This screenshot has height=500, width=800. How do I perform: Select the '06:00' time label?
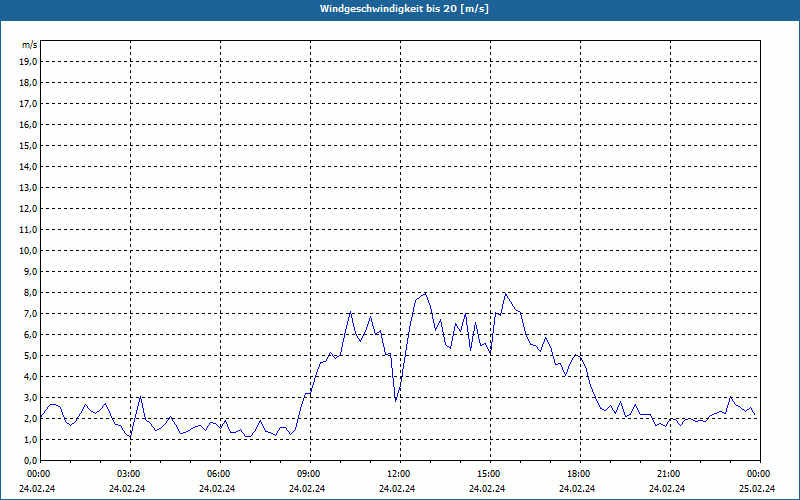coord(218,474)
